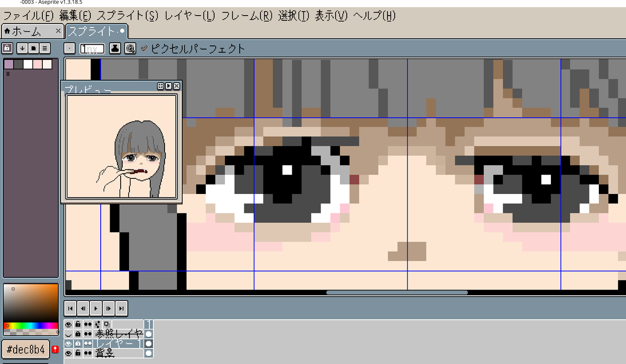Show the hidden 参照レイヤ layer
The width and height of the screenshot is (626, 364).
click(68, 334)
